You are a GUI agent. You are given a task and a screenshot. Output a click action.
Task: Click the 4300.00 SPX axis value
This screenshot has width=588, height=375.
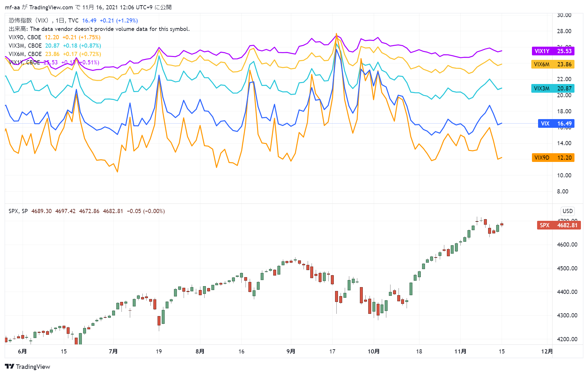tap(567, 315)
